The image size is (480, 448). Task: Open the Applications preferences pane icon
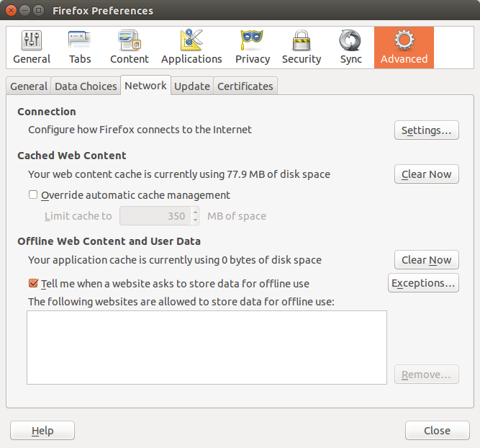pyautogui.click(x=191, y=48)
